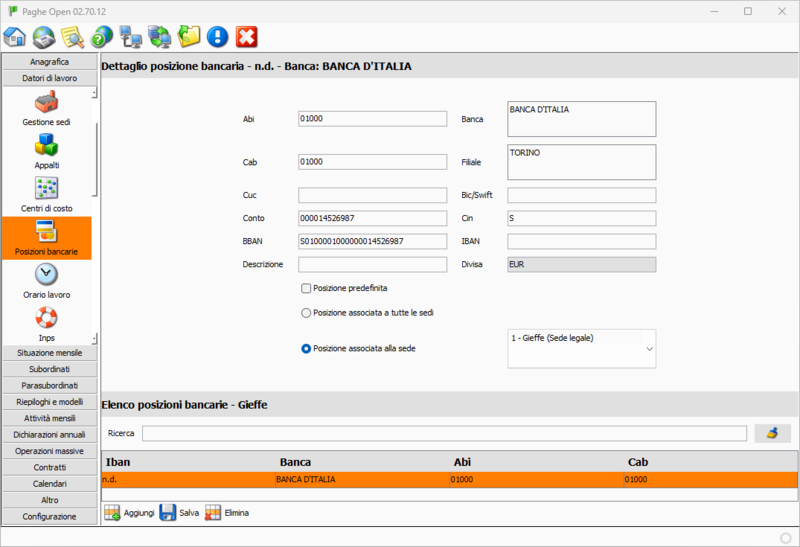The width and height of the screenshot is (800, 547).
Task: Open the Appalti cubes icon
Action: (46, 151)
